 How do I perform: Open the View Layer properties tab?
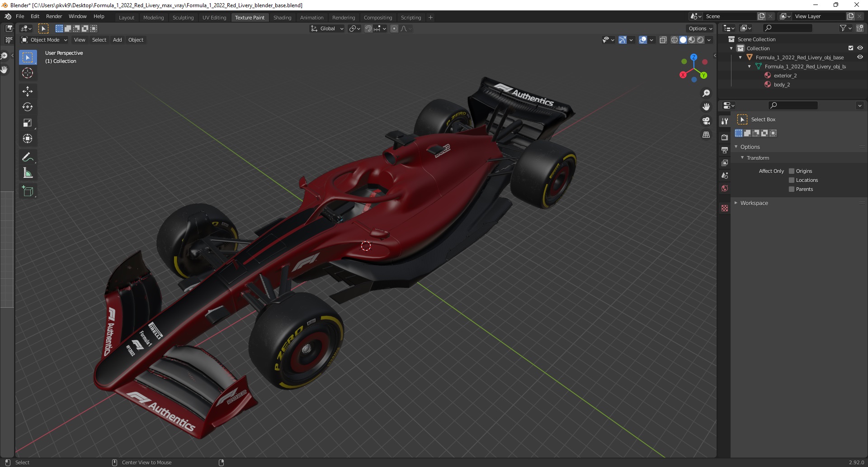point(725,162)
